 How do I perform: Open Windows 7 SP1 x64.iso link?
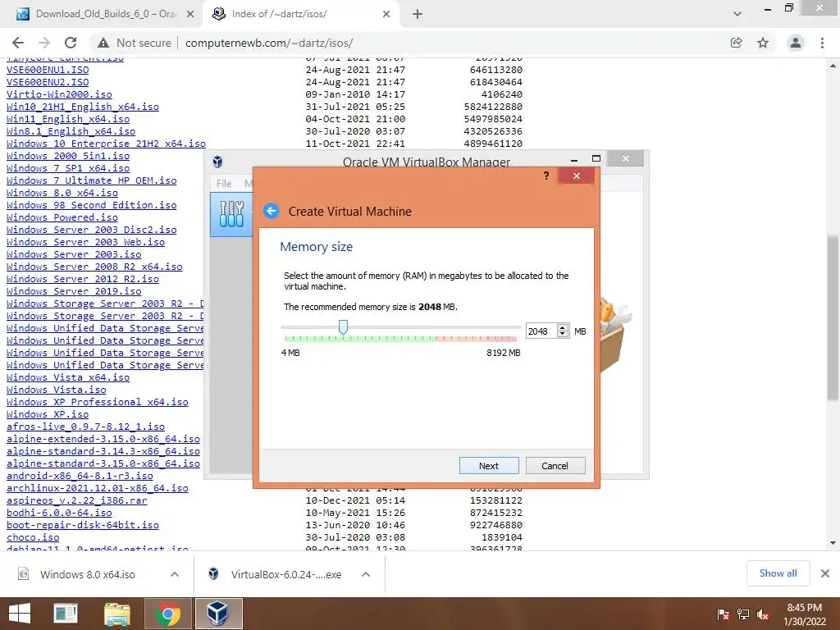click(x=68, y=168)
